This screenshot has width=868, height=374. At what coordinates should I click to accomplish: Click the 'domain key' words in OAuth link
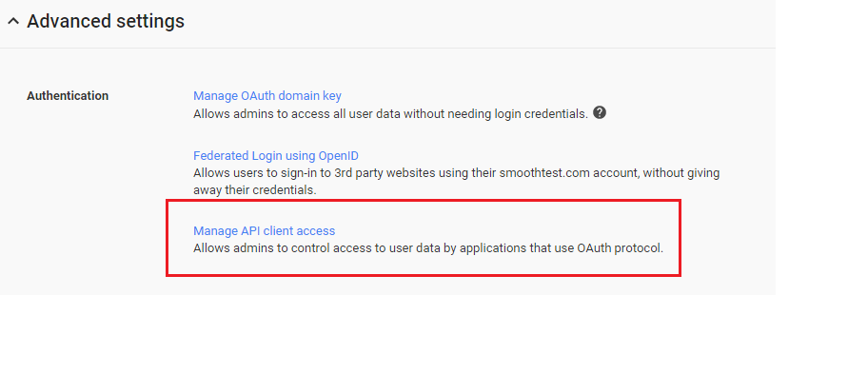point(310,96)
